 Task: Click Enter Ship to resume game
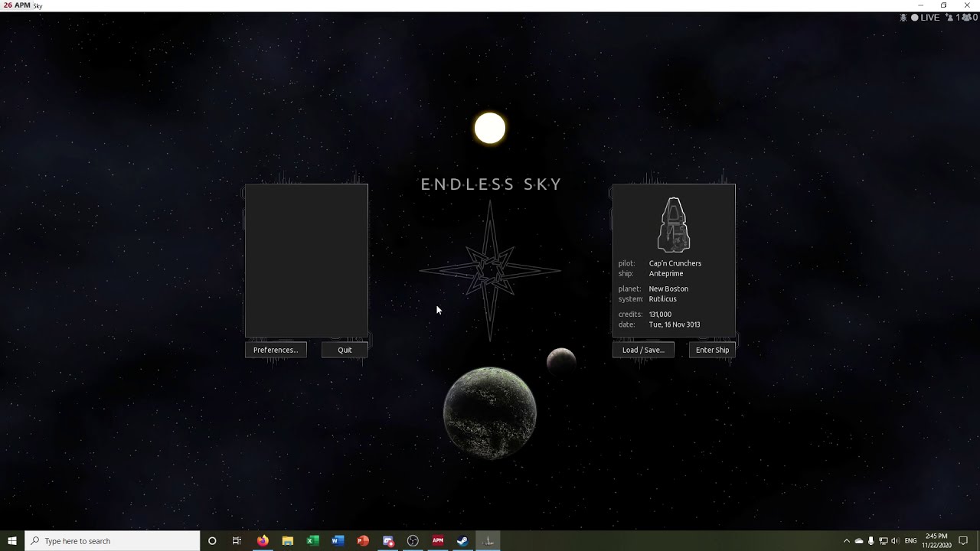(x=712, y=350)
